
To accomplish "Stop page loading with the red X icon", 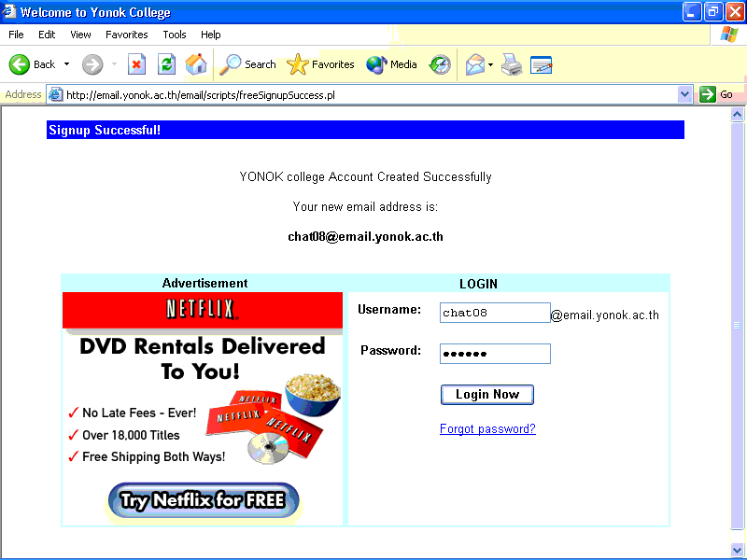I will pyautogui.click(x=136, y=64).
